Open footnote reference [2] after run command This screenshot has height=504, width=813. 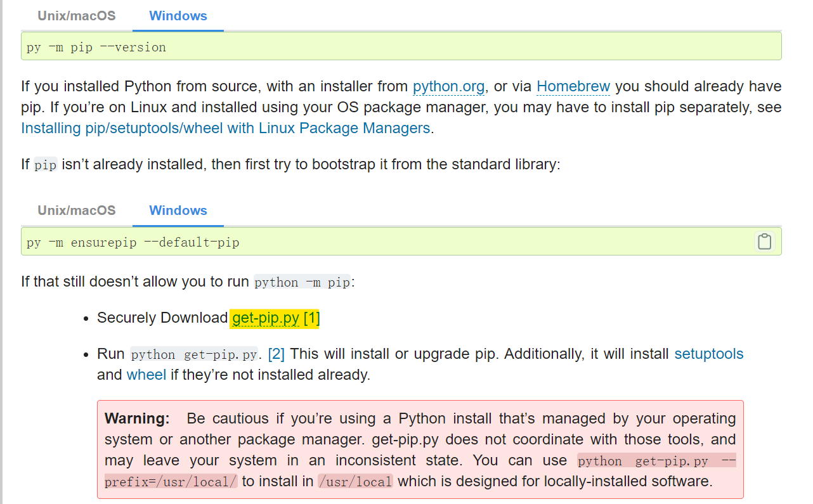point(276,354)
